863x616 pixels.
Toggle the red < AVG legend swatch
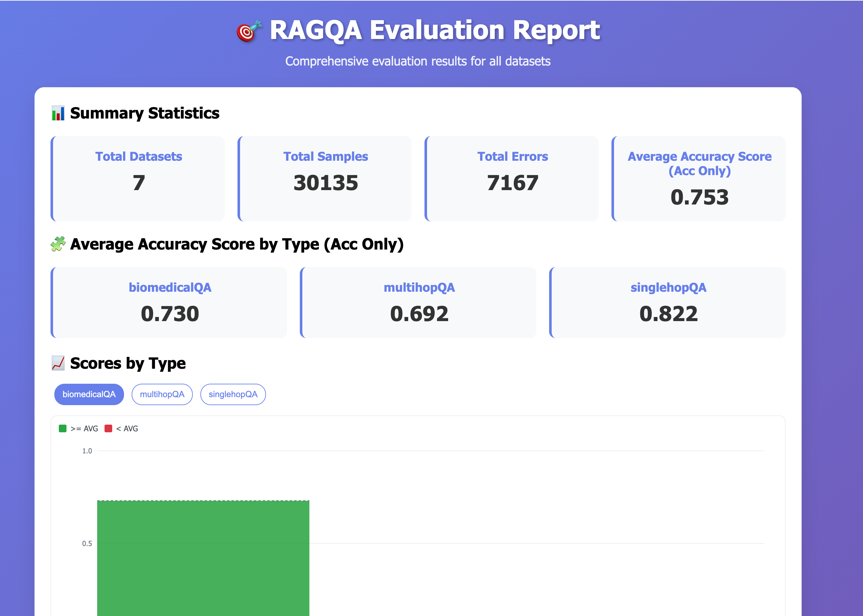pos(108,428)
